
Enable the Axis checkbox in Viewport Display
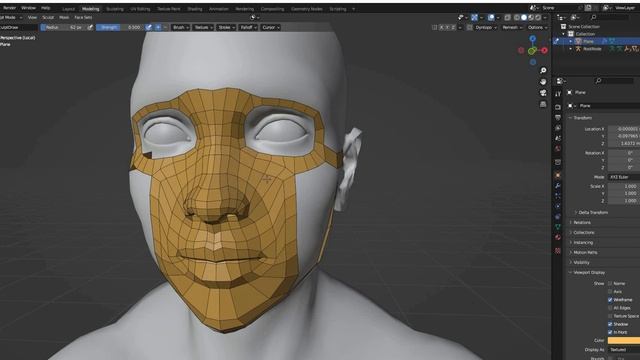[610, 291]
